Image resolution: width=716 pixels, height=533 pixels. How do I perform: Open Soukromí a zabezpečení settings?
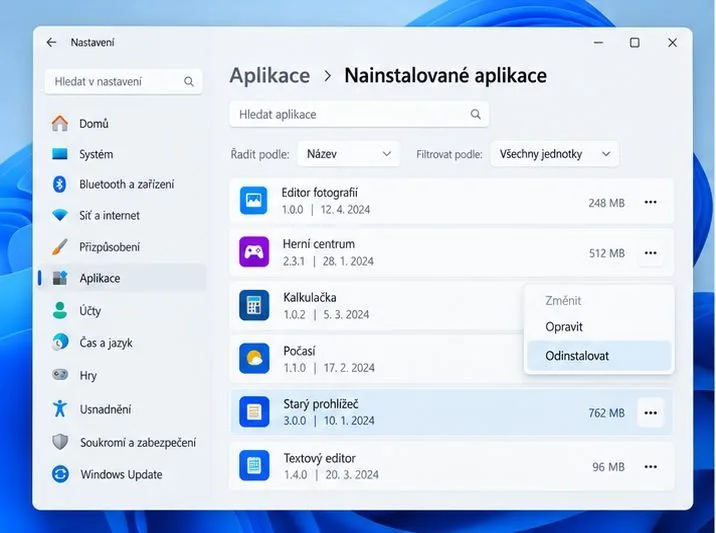pyautogui.click(x=122, y=442)
